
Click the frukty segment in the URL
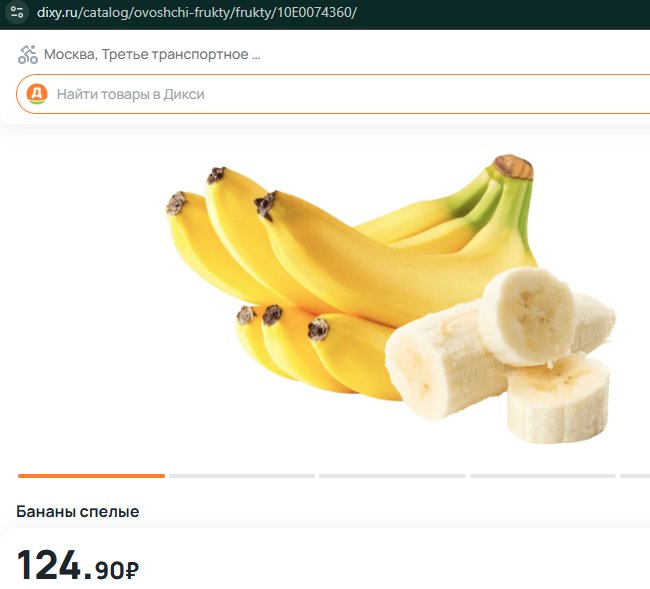253,12
